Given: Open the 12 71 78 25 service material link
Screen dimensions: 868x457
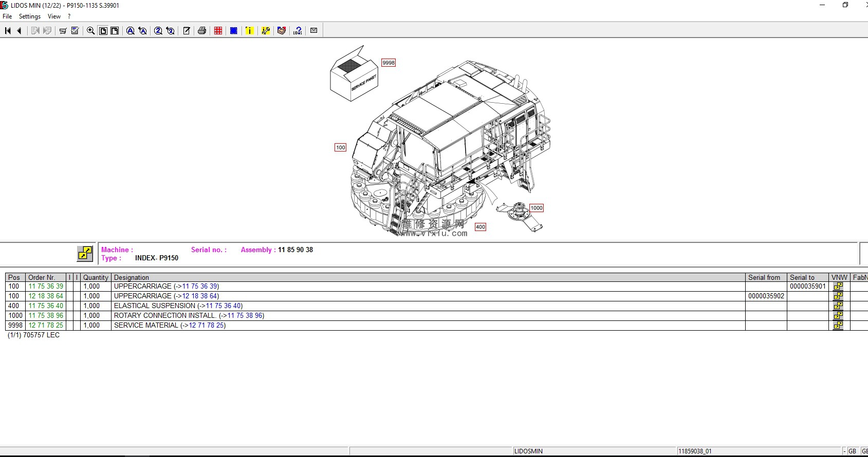Looking at the screenshot, I should [x=207, y=326].
